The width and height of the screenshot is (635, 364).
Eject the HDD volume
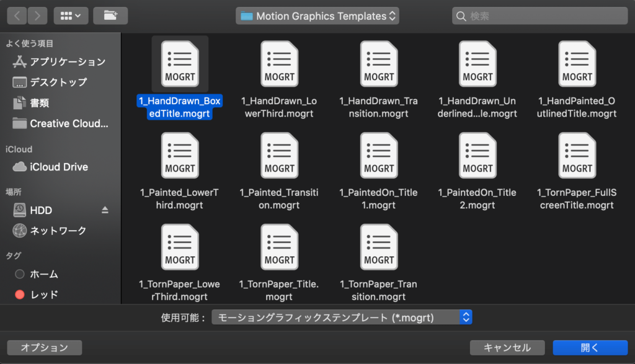pyautogui.click(x=105, y=210)
